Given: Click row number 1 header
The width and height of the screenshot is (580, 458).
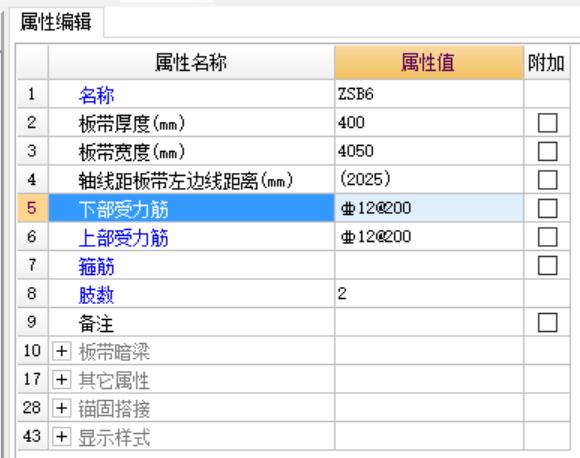Looking at the screenshot, I should click(x=32, y=94).
